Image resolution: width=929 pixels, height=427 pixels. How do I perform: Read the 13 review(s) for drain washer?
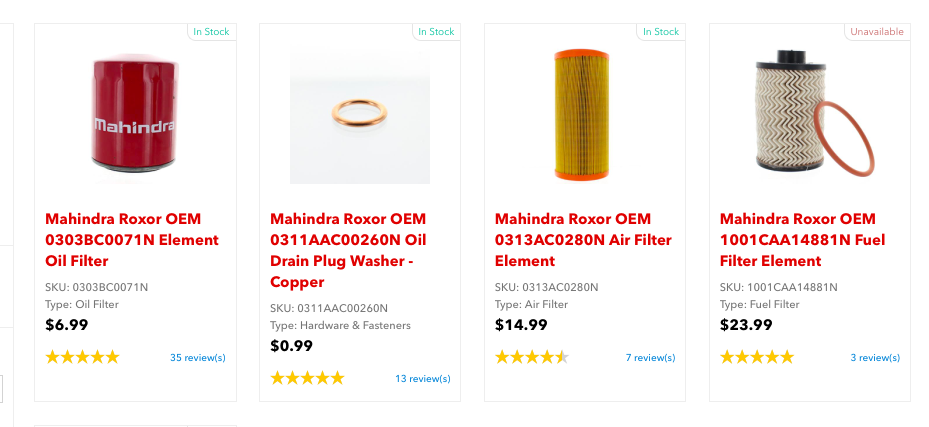(422, 378)
